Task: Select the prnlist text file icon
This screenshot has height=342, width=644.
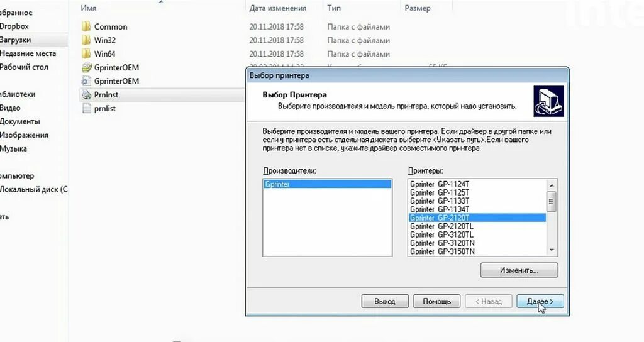Action: pos(86,108)
